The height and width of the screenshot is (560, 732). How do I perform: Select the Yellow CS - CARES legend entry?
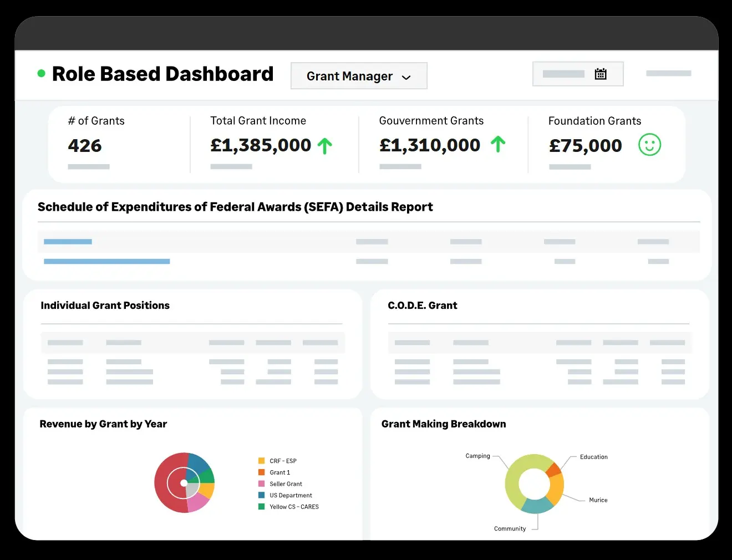click(294, 507)
